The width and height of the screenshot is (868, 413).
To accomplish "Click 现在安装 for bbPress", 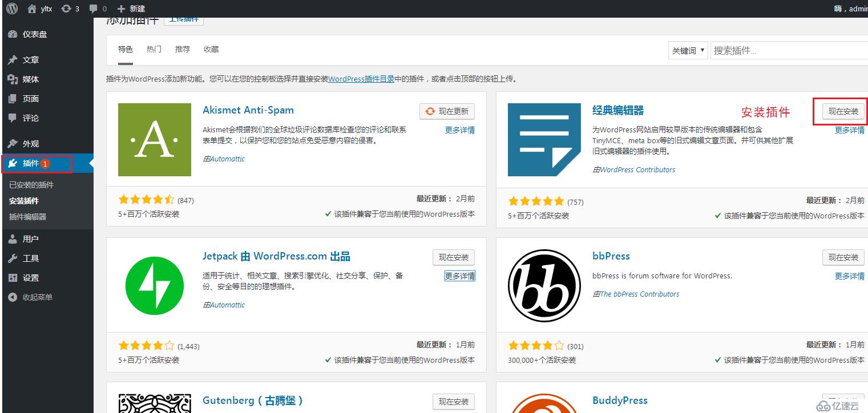I will [843, 257].
